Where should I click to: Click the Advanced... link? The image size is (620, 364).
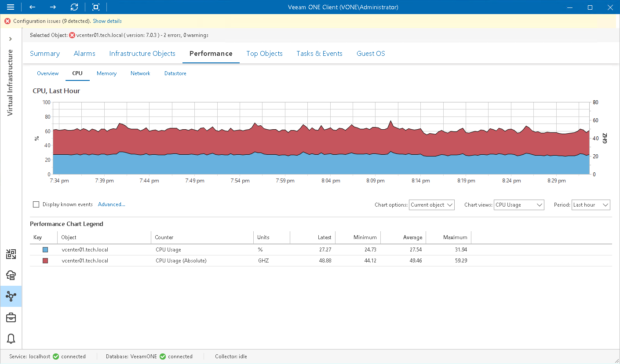112,204
